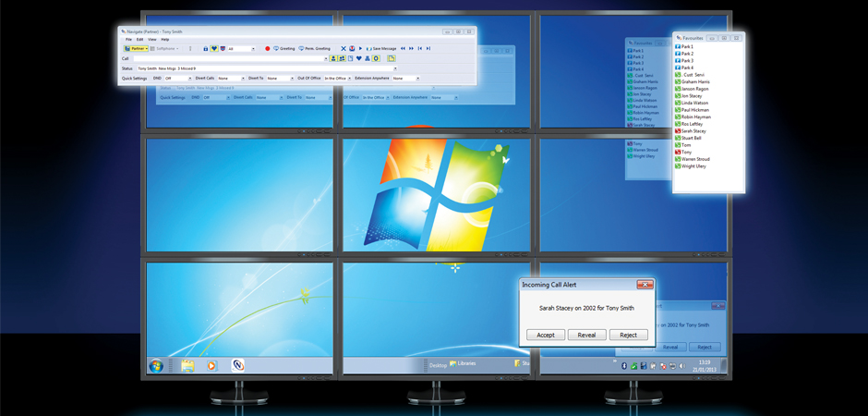This screenshot has height=416, width=868.
Task: Click the page document icon on Call row
Action: (350, 58)
